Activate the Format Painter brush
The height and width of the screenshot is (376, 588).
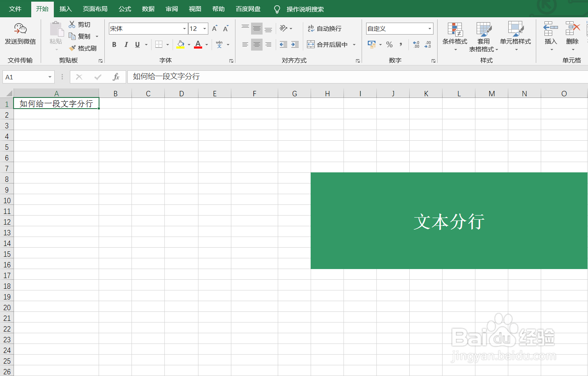[x=72, y=48]
